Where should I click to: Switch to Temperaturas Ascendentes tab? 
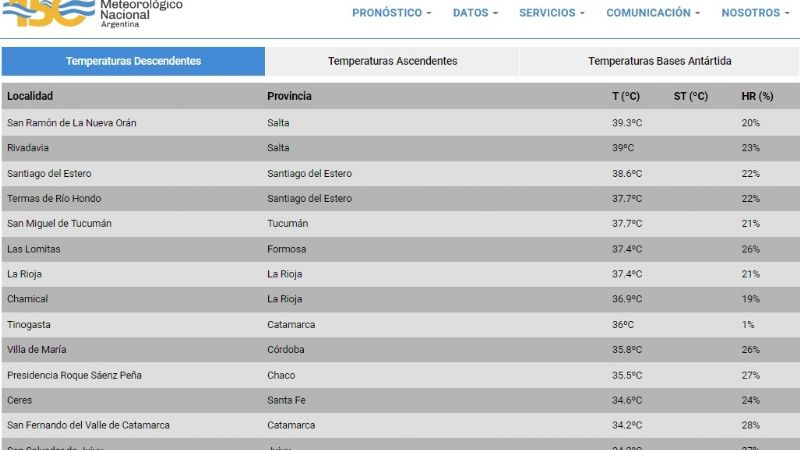coord(392,61)
